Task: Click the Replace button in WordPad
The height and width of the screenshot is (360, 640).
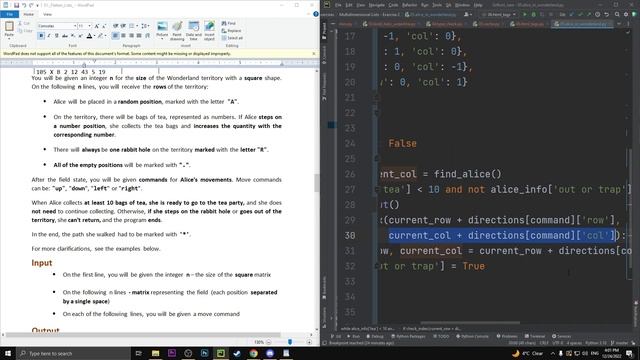Action: click(231, 31)
